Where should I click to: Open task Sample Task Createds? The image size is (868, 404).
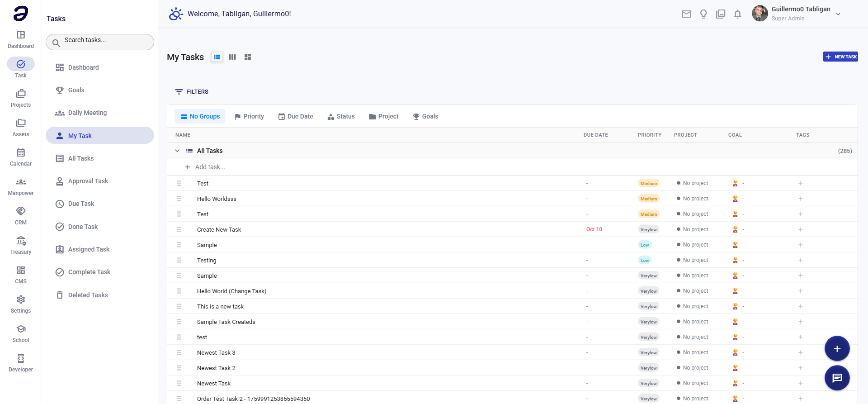pyautogui.click(x=226, y=322)
